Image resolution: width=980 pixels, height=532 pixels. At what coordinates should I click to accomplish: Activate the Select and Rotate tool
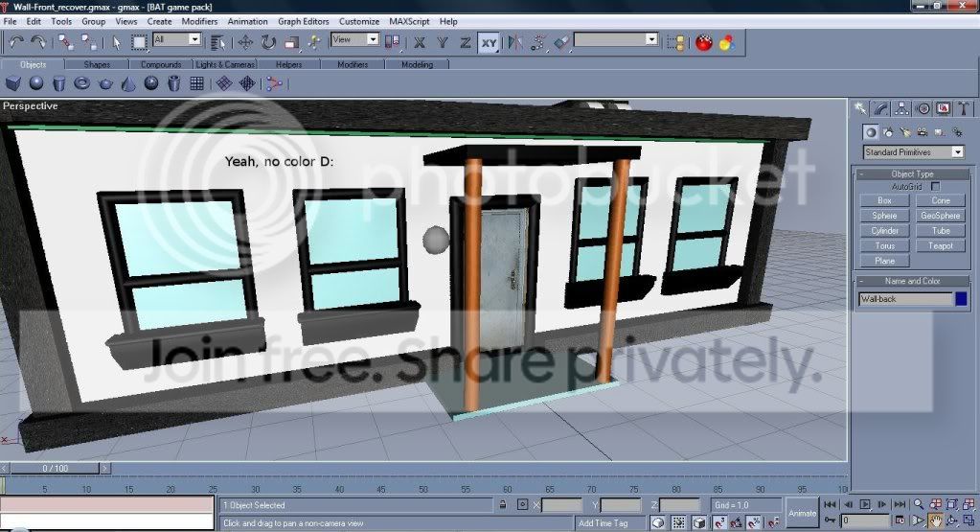(x=268, y=42)
